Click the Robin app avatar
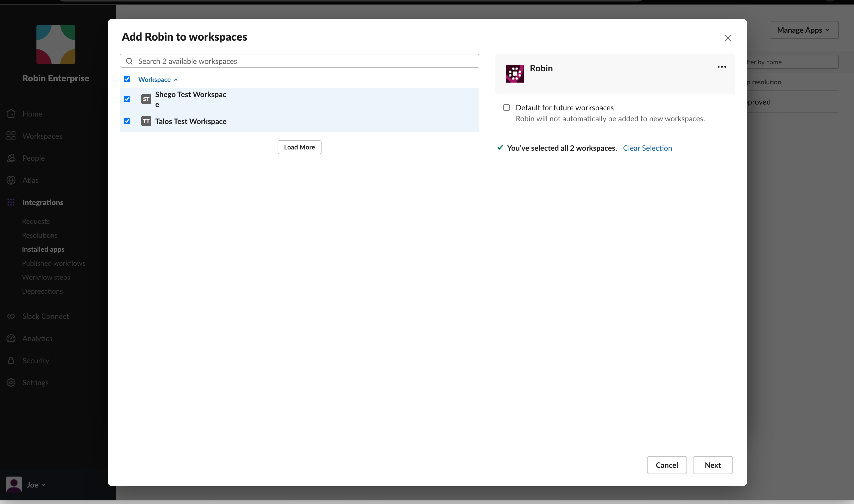 [x=515, y=73]
